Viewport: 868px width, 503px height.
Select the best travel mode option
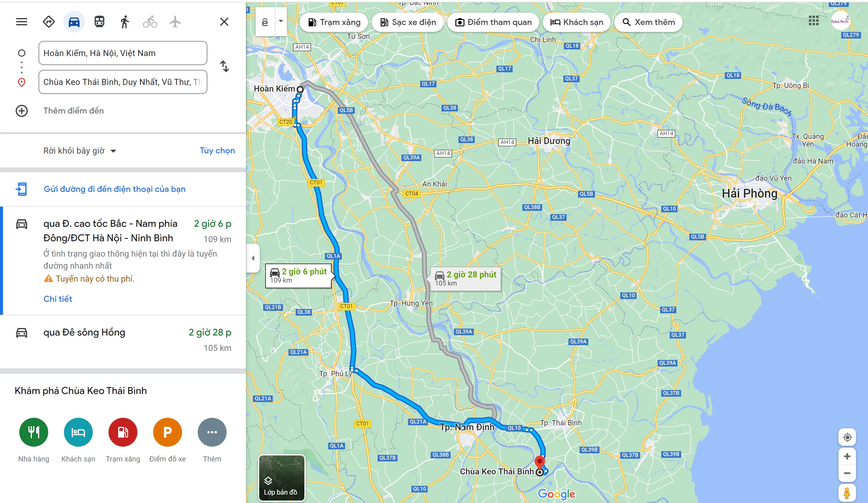pyautogui.click(x=49, y=22)
